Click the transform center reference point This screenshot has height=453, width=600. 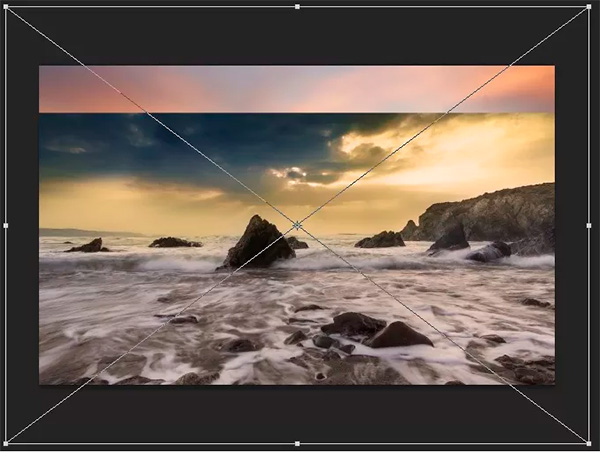tap(297, 225)
